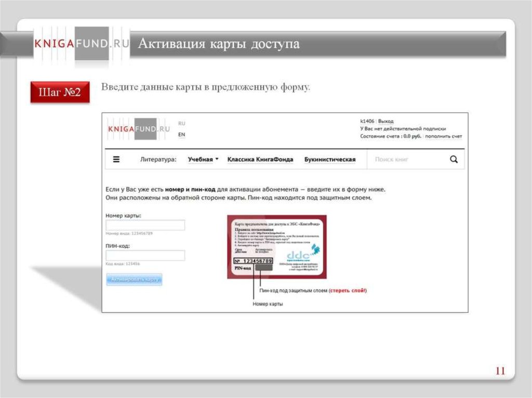This screenshot has height=398, width=532.
Task: Switch site language to EN
Action: click(x=181, y=134)
